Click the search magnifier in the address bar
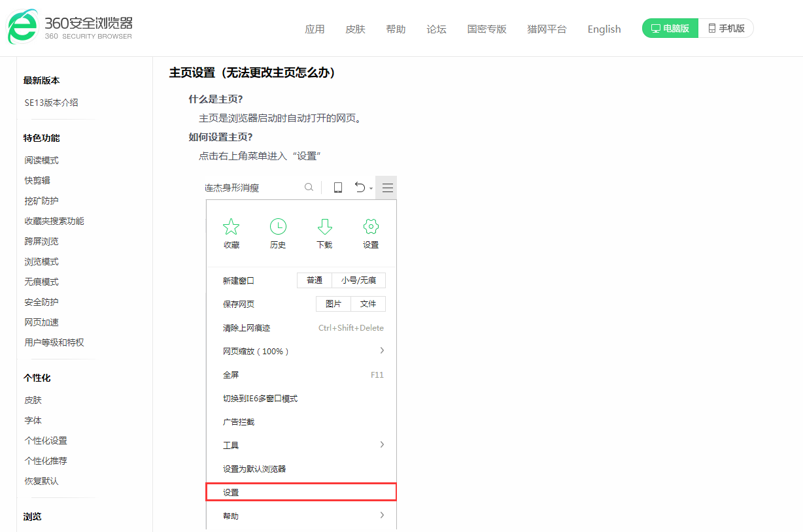803x532 pixels. tap(309, 187)
